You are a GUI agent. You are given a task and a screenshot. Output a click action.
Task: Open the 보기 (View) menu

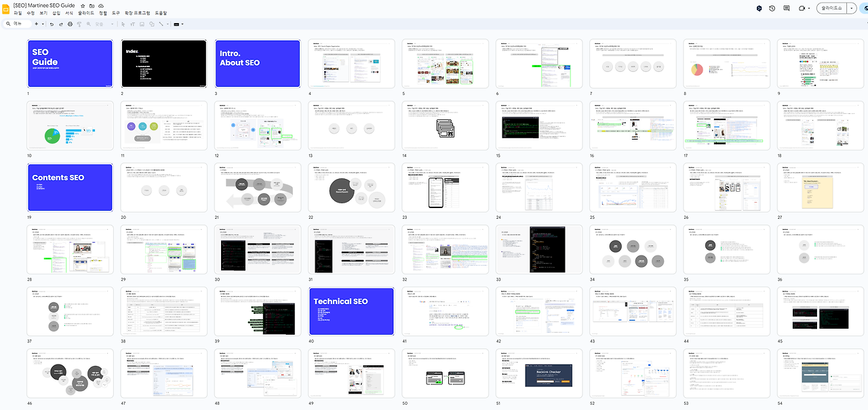tap(43, 13)
